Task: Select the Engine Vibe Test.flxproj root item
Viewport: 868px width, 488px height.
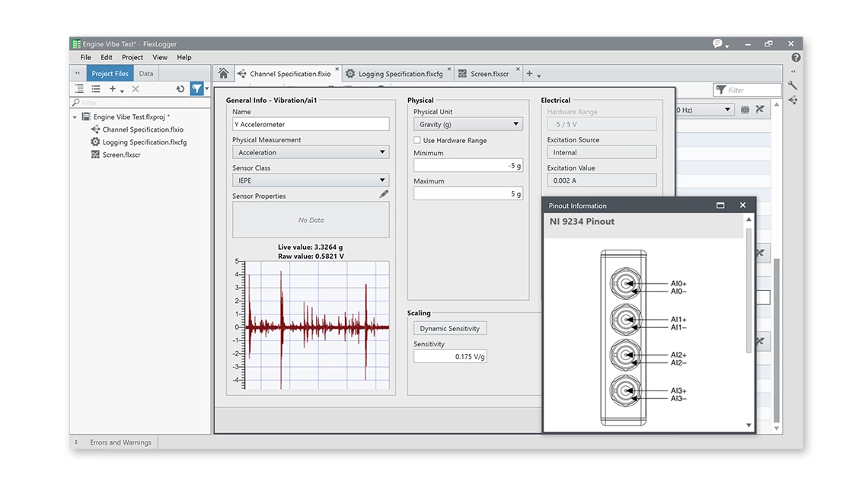Action: (131, 116)
